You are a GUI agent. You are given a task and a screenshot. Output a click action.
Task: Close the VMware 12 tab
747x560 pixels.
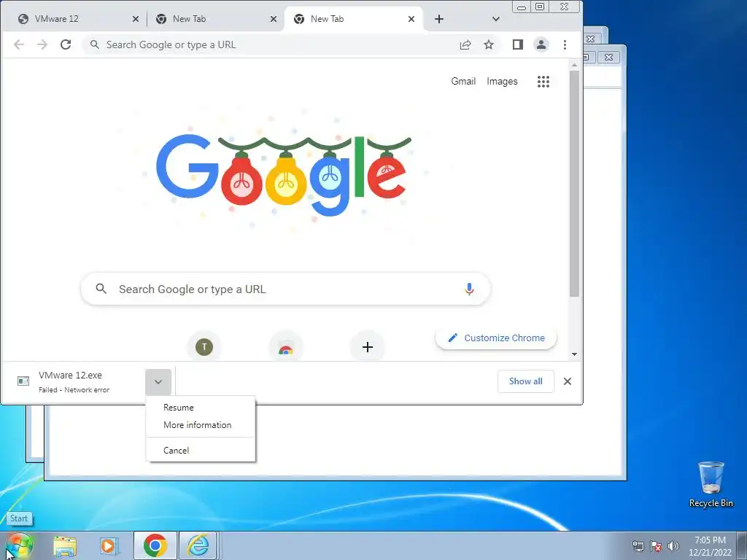pyautogui.click(x=136, y=19)
